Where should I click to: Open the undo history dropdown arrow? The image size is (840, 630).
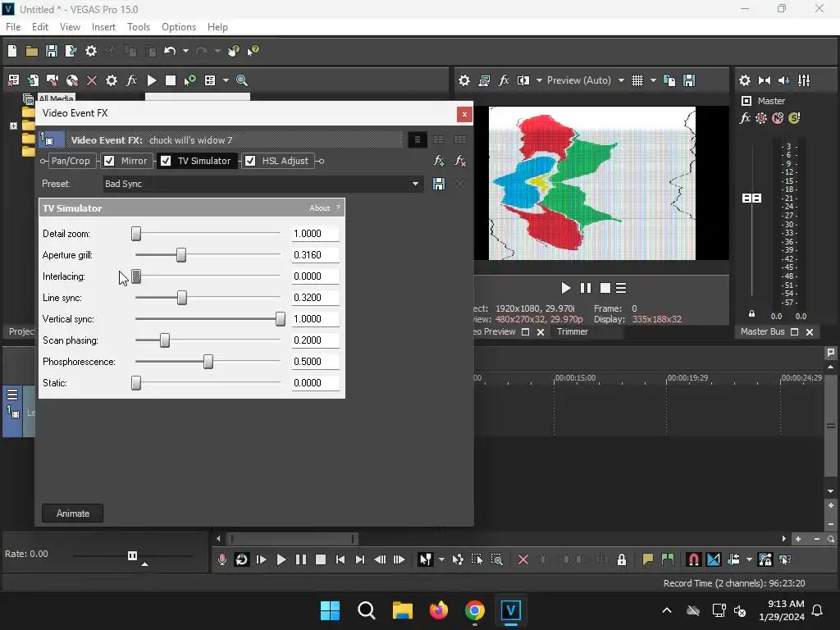[x=185, y=51]
